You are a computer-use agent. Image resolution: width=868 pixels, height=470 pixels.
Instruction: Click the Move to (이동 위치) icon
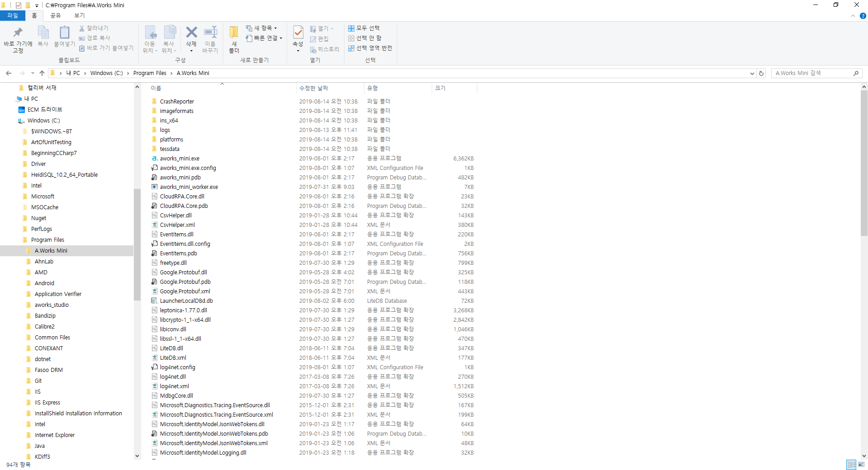coord(150,33)
